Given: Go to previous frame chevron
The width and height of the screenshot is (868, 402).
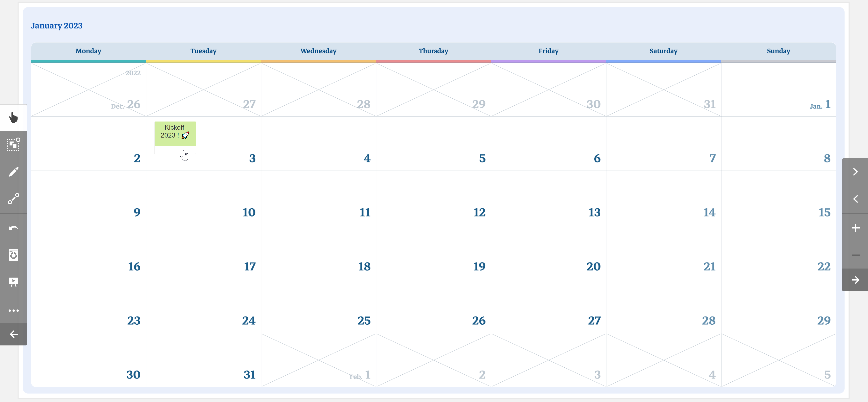Looking at the screenshot, I should click(855, 199).
